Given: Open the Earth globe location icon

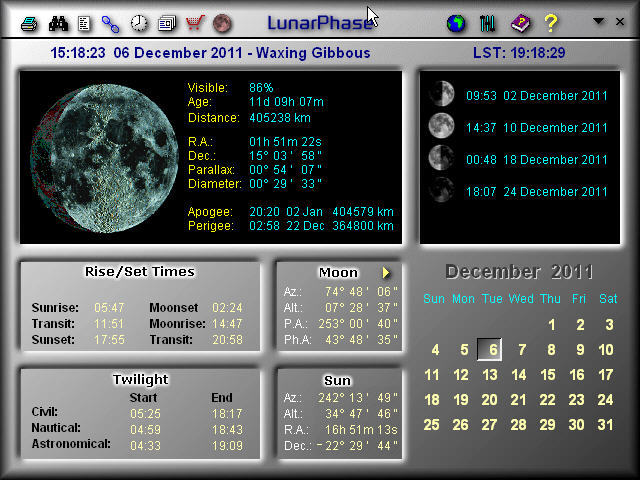Looking at the screenshot, I should click(456, 22).
